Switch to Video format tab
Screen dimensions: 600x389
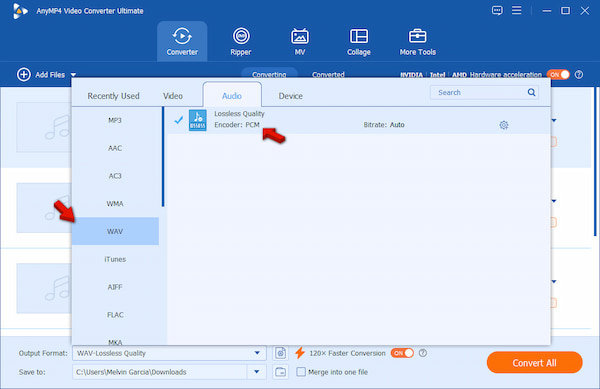tap(173, 96)
